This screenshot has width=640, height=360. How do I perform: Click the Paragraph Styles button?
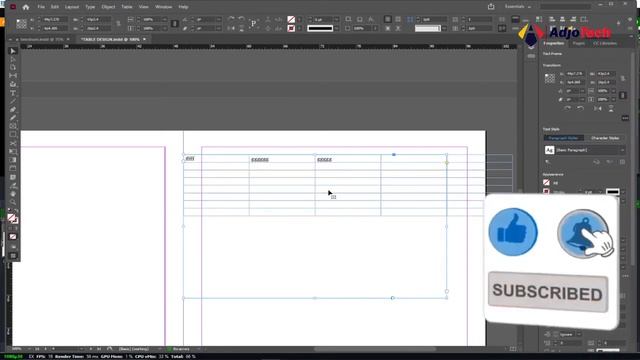point(563,138)
